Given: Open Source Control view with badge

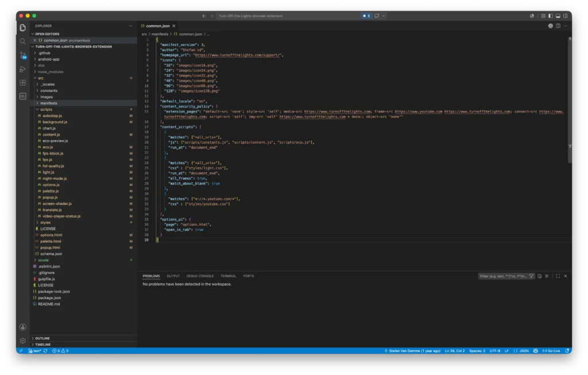Looking at the screenshot, I should (23, 56).
